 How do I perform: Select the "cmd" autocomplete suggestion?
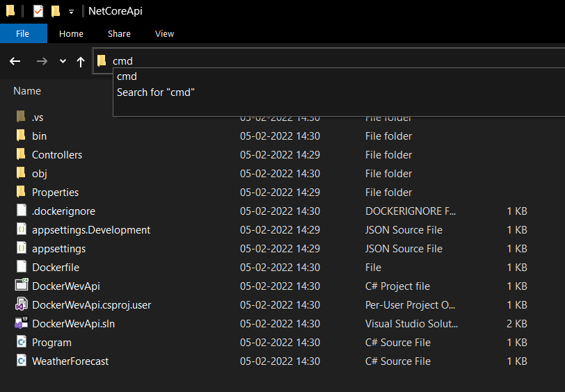(x=127, y=76)
